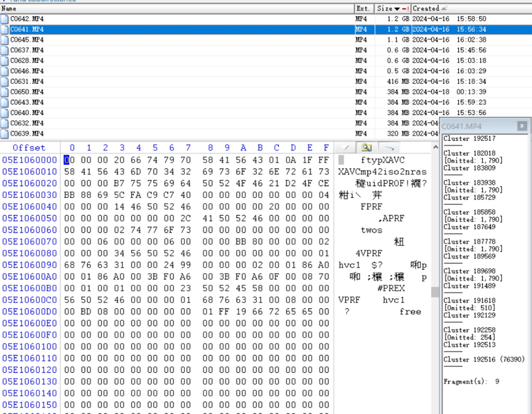The height and width of the screenshot is (414, 532).
Task: Click Fragment(s): 9 line in popup
Action: click(x=471, y=382)
